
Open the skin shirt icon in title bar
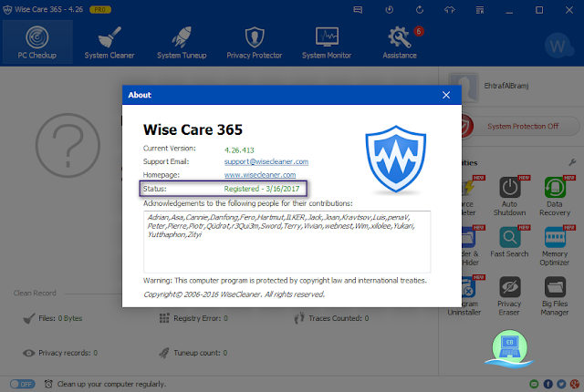(x=450, y=10)
